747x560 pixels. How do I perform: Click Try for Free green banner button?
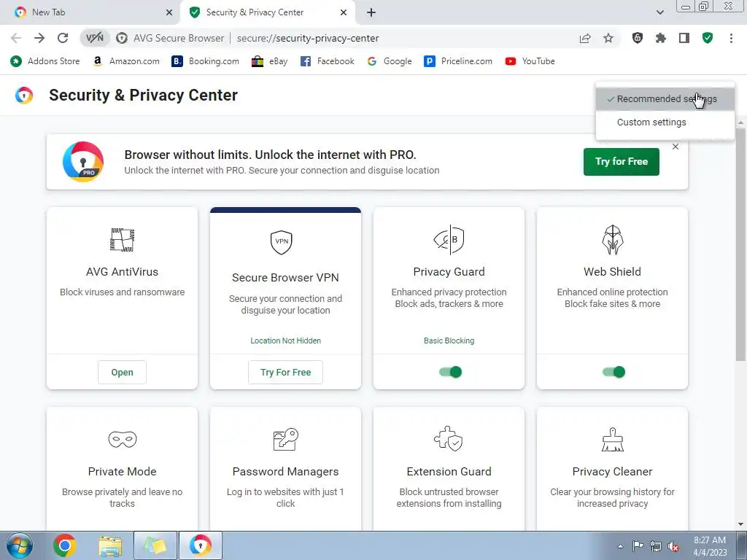pyautogui.click(x=622, y=161)
